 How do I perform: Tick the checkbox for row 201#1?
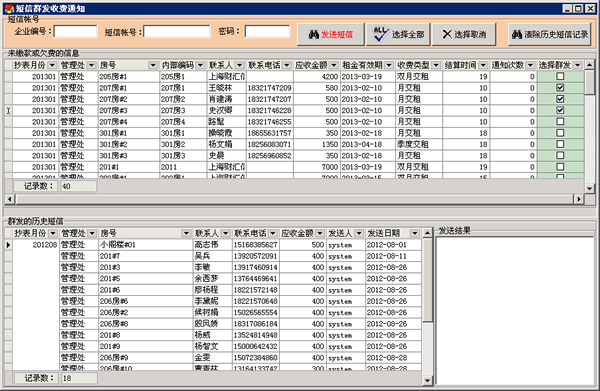560,167
